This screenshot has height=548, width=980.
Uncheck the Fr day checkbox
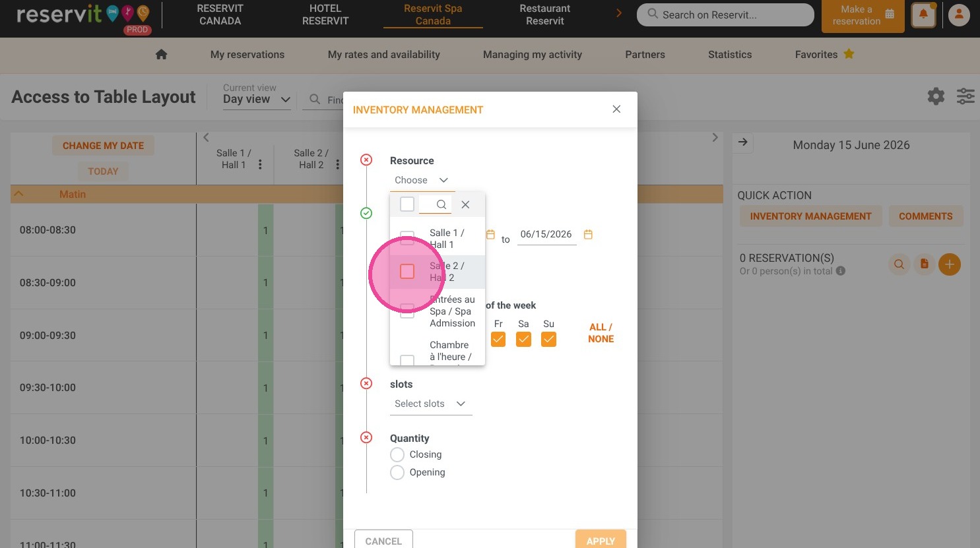click(x=498, y=339)
